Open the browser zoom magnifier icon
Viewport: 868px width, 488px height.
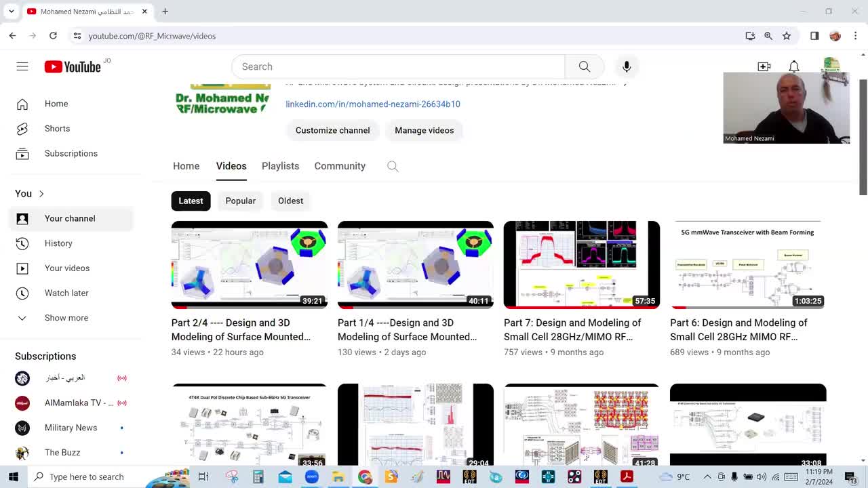[x=768, y=36]
